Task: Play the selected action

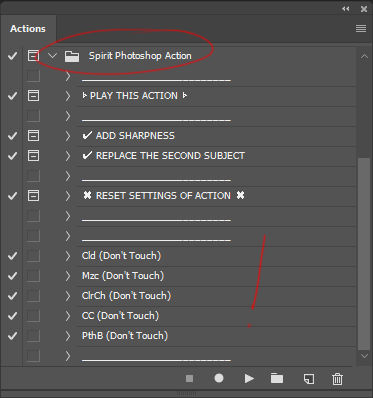Action: coord(249,378)
